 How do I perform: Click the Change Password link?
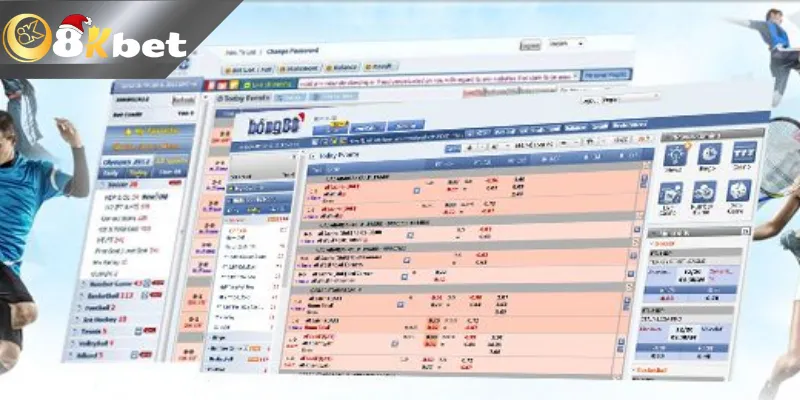(x=289, y=50)
